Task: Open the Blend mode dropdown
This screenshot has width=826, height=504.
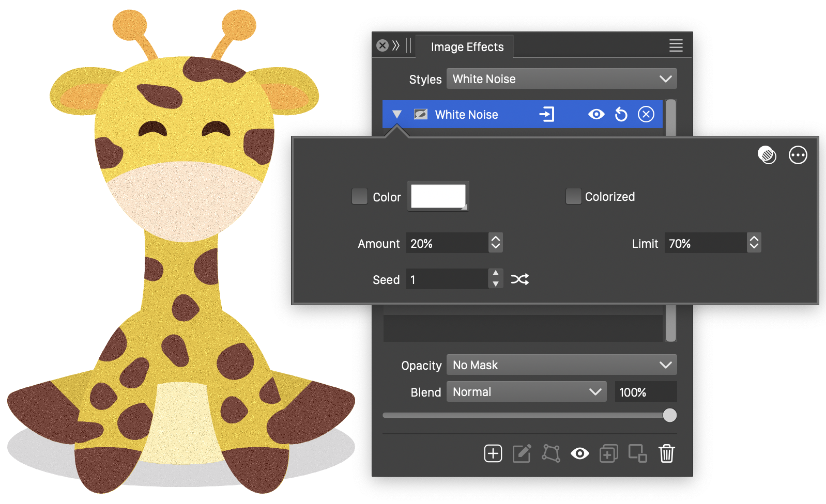Action: (526, 392)
